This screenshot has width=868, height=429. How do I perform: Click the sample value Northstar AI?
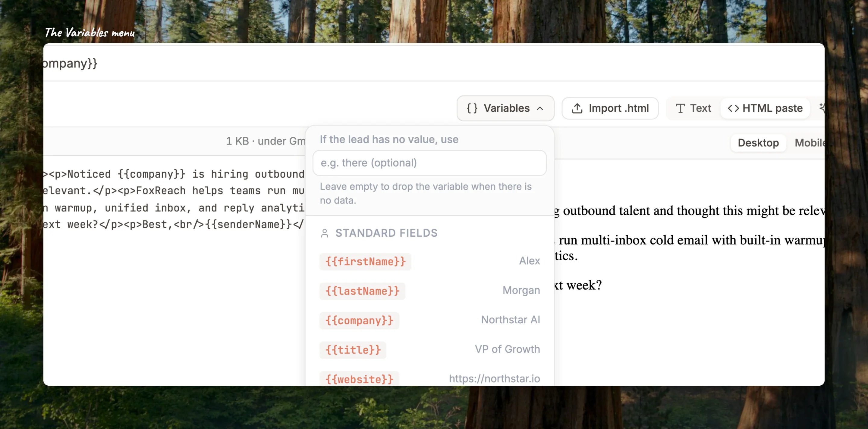pyautogui.click(x=511, y=320)
